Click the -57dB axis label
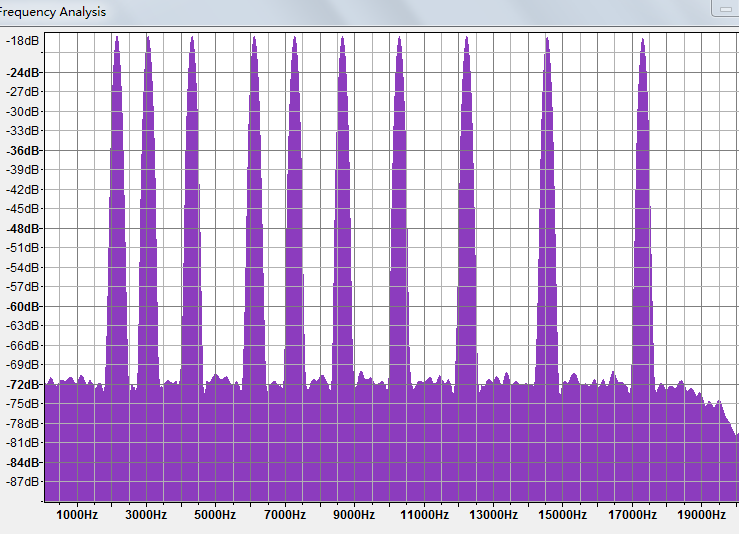Viewport: 739px width, 534px height. 22,287
